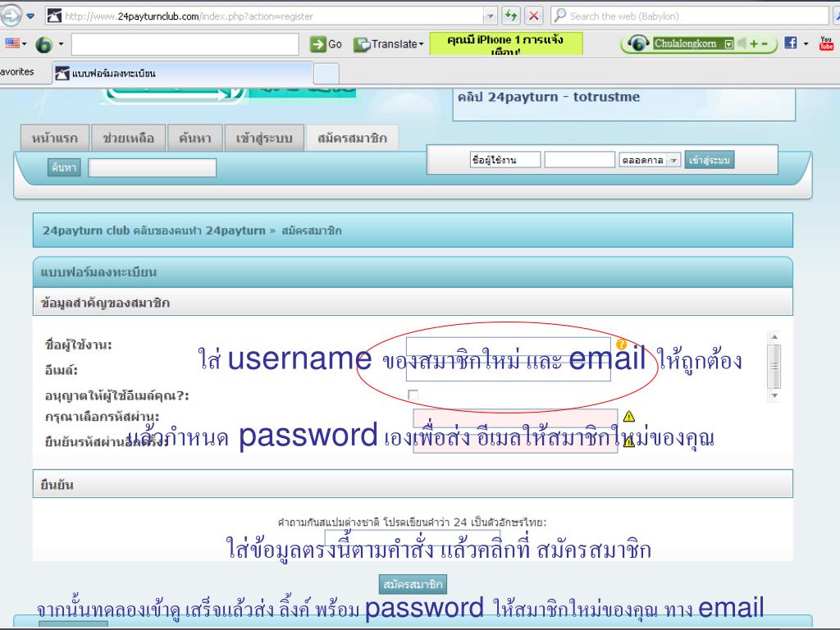This screenshot has width=840, height=630.
Task: Open the Chulalongkorn radio station dropdown
Action: tap(728, 44)
